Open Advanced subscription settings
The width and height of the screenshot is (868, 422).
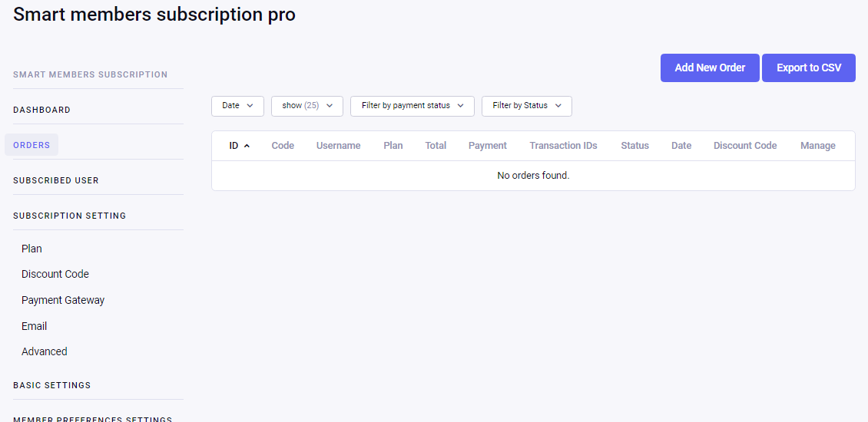[45, 351]
